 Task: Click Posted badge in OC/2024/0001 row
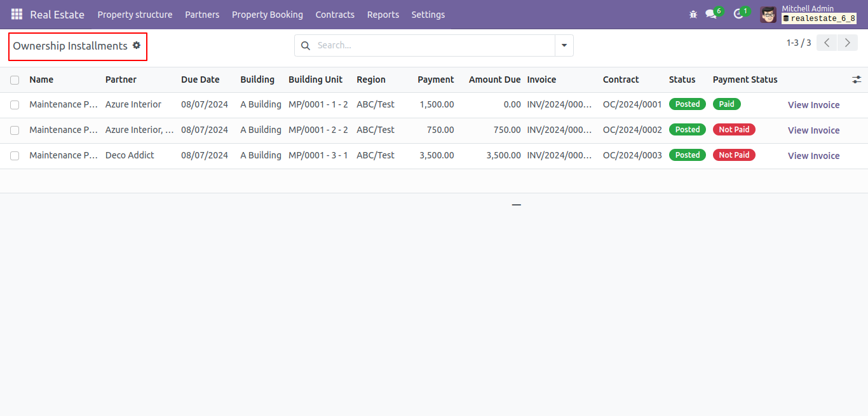click(688, 104)
